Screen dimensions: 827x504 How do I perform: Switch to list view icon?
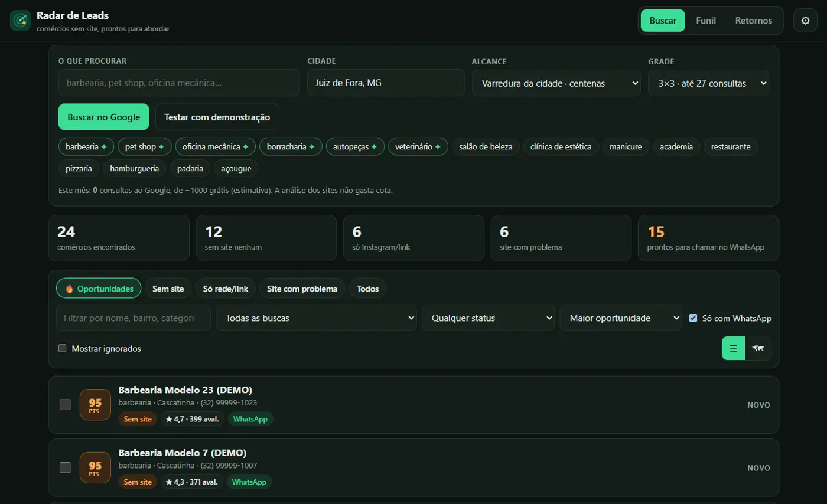pos(734,348)
